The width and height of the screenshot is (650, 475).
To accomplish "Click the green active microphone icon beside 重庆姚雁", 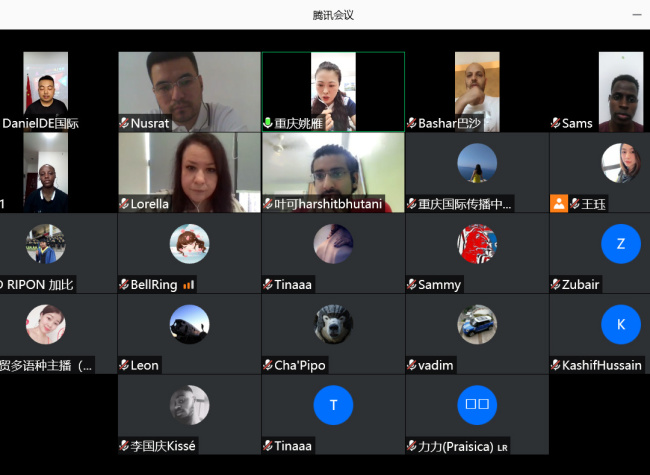I will 268,123.
